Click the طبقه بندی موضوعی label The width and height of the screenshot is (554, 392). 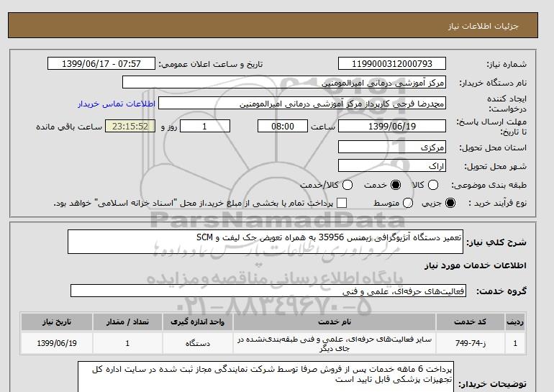click(x=489, y=185)
